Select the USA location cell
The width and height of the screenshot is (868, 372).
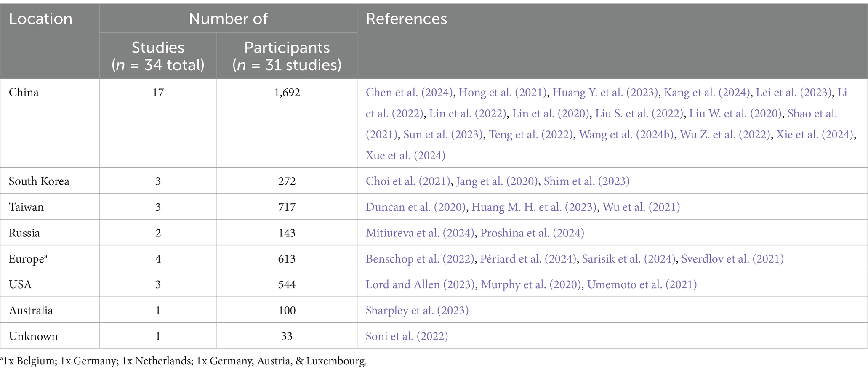pyautogui.click(x=50, y=284)
